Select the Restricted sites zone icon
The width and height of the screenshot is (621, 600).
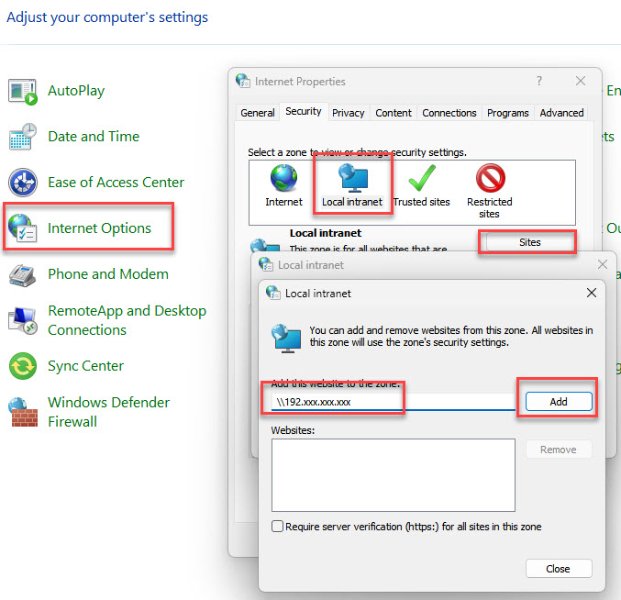pos(489,179)
